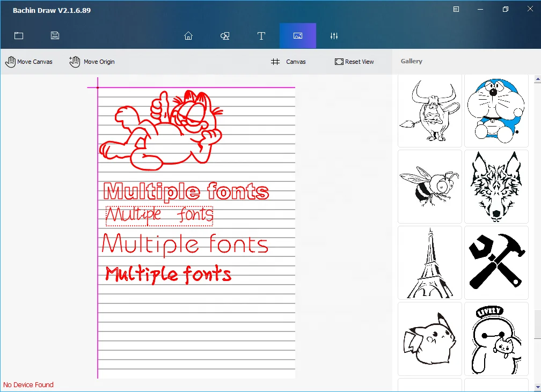The height and width of the screenshot is (392, 541).
Task: Click the menu icon in title bar
Action: point(456,10)
